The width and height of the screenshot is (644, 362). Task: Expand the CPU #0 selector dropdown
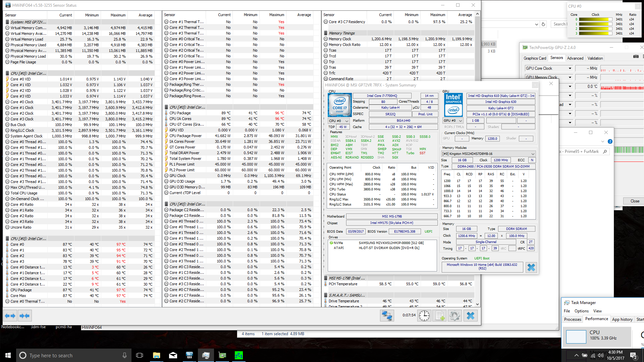pos(339,121)
